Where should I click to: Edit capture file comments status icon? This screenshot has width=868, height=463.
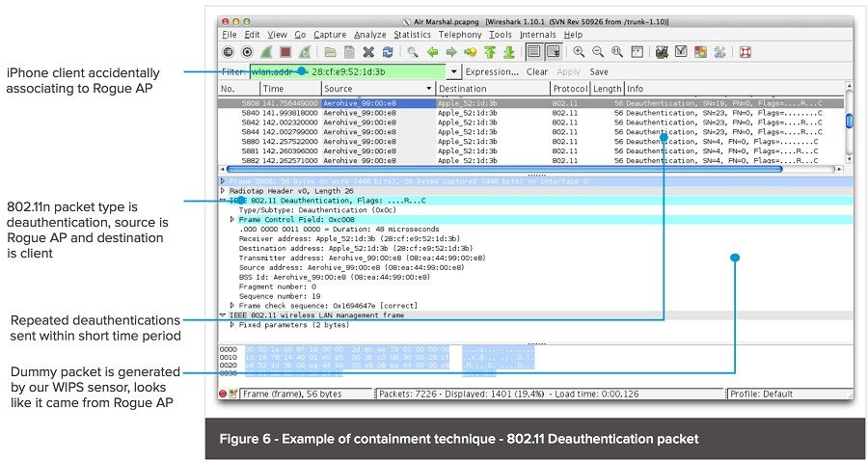click(233, 395)
